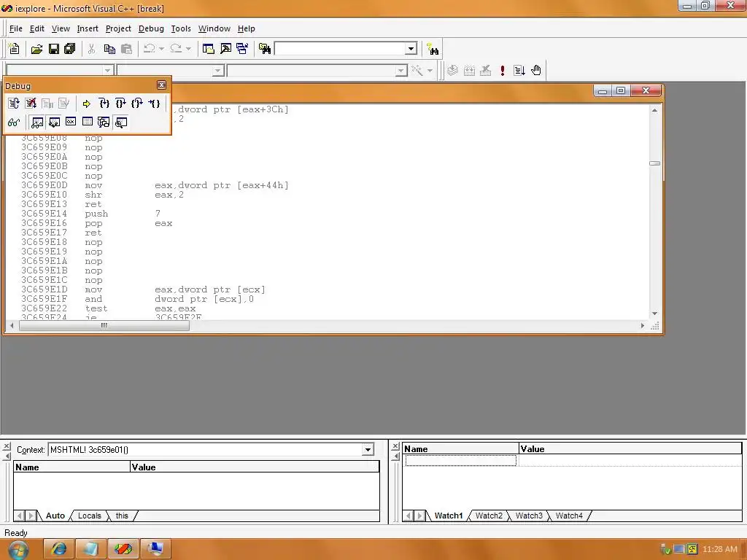
Task: Click the Internet Explorer taskbar button
Action: click(58, 549)
